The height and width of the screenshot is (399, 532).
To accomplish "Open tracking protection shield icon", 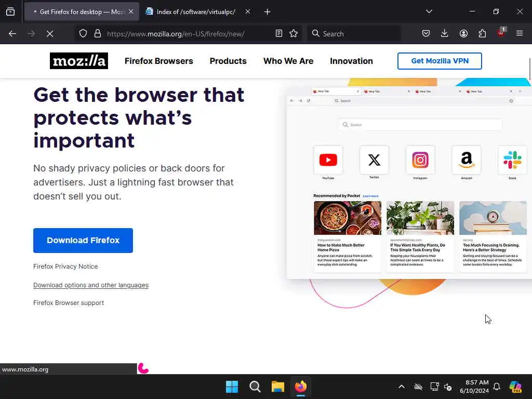I will point(83,34).
